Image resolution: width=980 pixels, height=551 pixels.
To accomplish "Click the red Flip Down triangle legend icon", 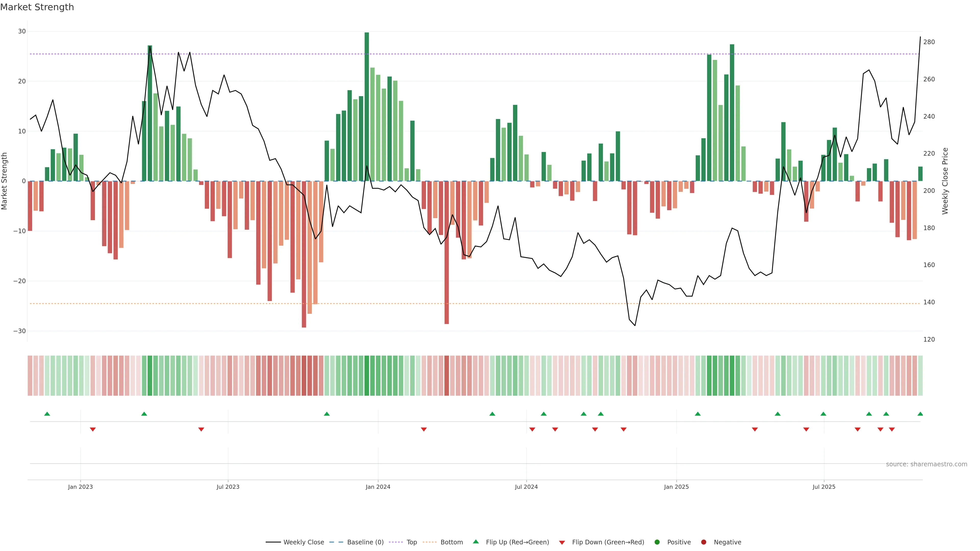I will 562,542.
